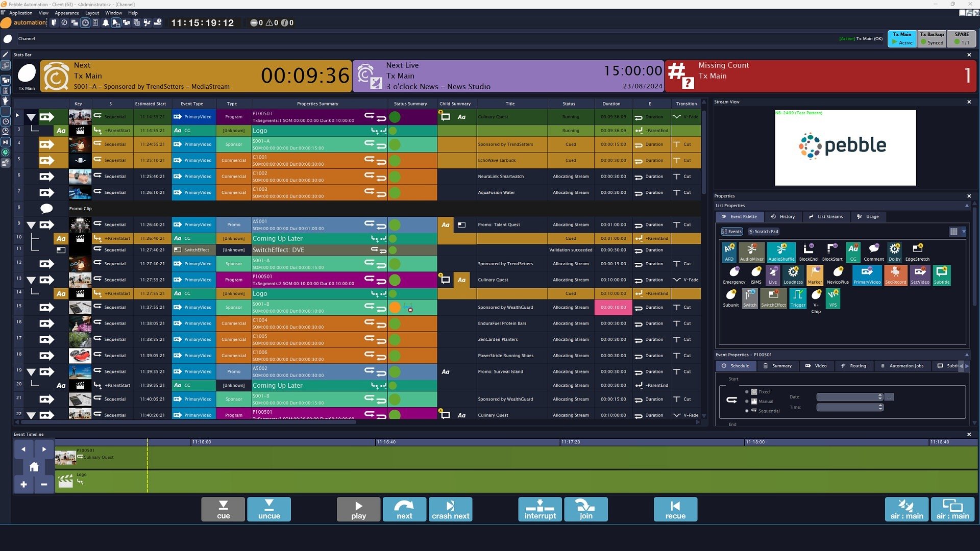The image size is (980, 551).
Task: Switch to the History tab in List Properties
Action: pos(783,216)
